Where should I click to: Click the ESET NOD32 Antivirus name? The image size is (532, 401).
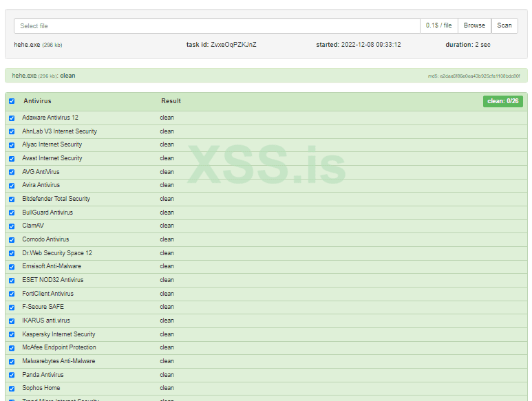pos(52,280)
